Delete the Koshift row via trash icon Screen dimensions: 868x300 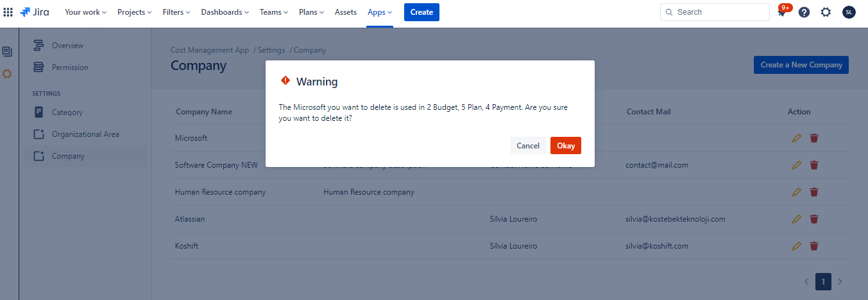(814, 246)
